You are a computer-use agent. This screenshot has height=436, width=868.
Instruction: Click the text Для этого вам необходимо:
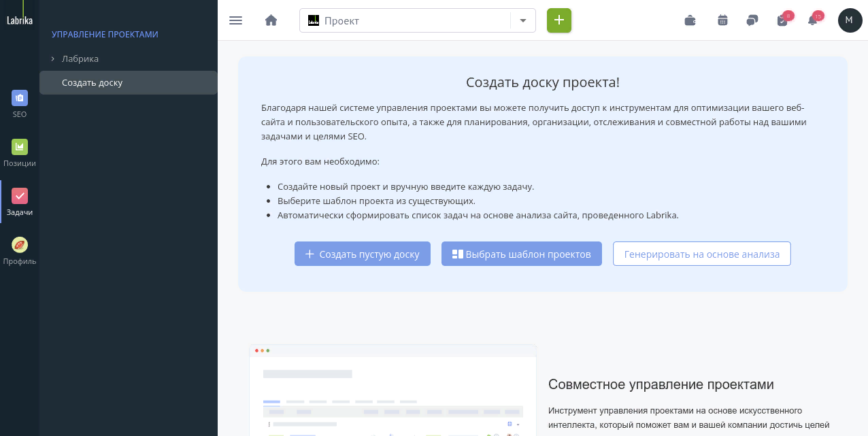point(320,162)
